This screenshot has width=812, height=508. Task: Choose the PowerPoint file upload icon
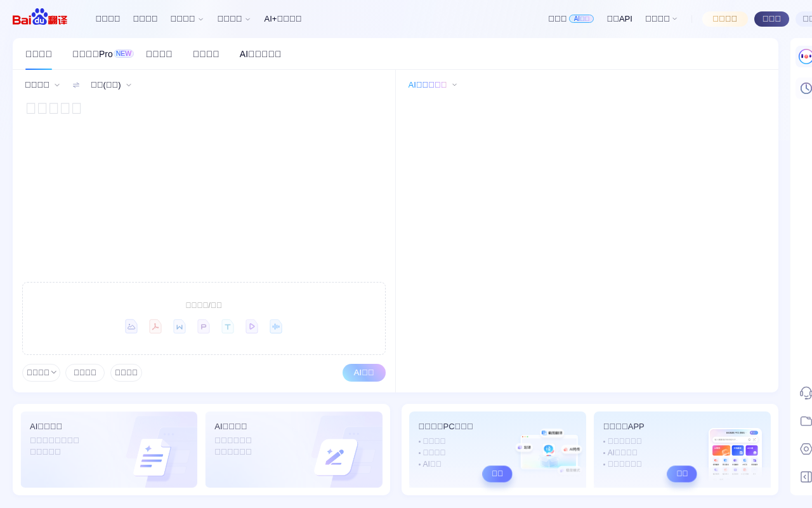click(x=204, y=326)
